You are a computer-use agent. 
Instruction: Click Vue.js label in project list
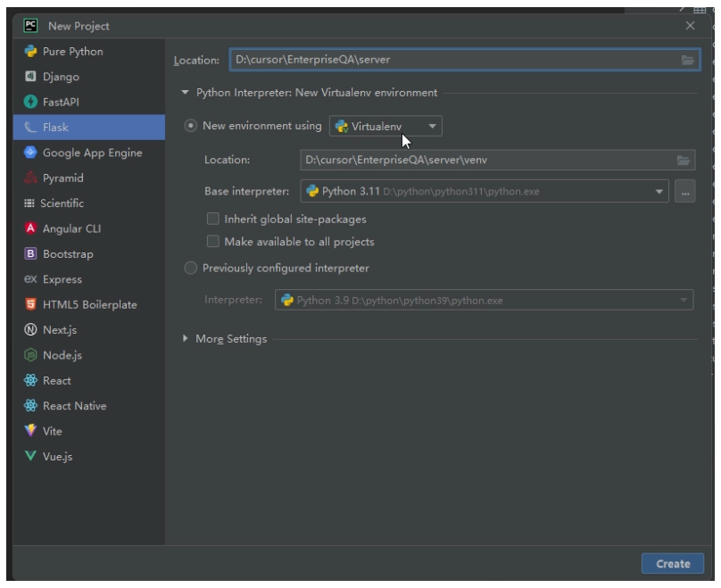click(x=57, y=456)
